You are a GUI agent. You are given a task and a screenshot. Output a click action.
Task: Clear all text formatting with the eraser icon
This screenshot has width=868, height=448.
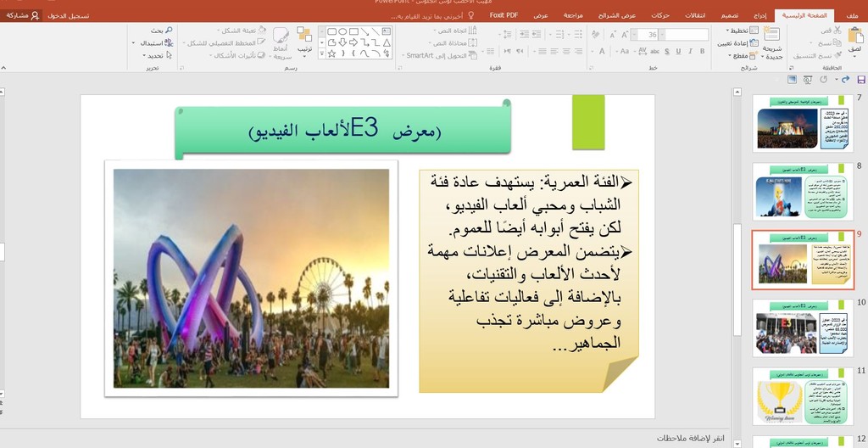pyautogui.click(x=596, y=35)
